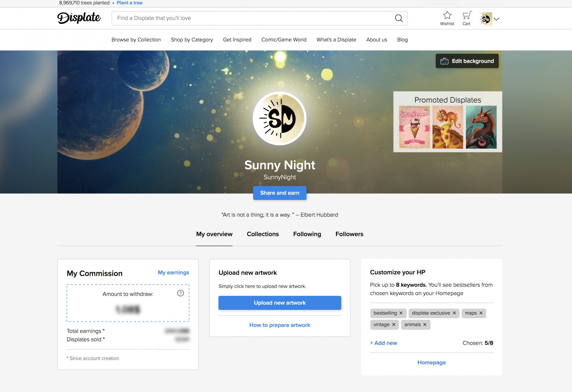This screenshot has height=392, width=572.
Task: Switch to the Collections tab
Action: tap(263, 234)
